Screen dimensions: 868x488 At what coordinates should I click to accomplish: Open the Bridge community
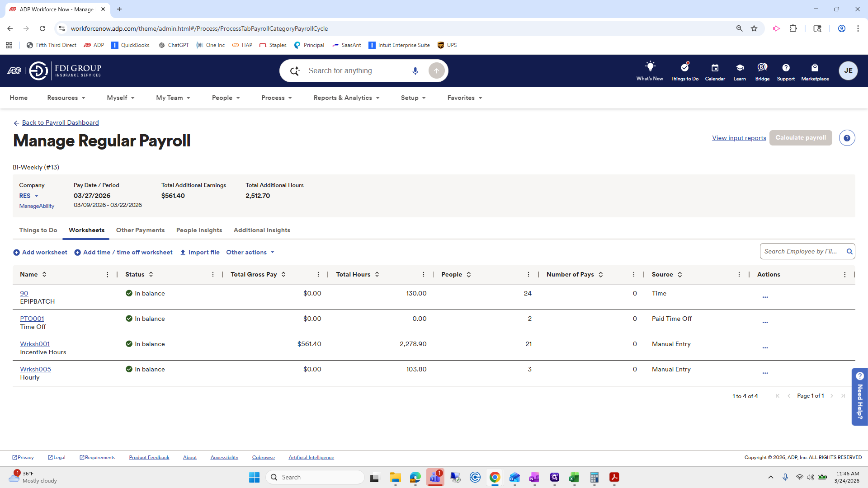pyautogui.click(x=762, y=70)
